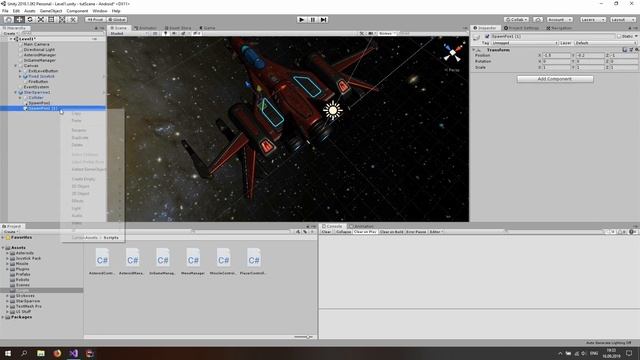Switch to the Asset Store tab

pos(178,28)
